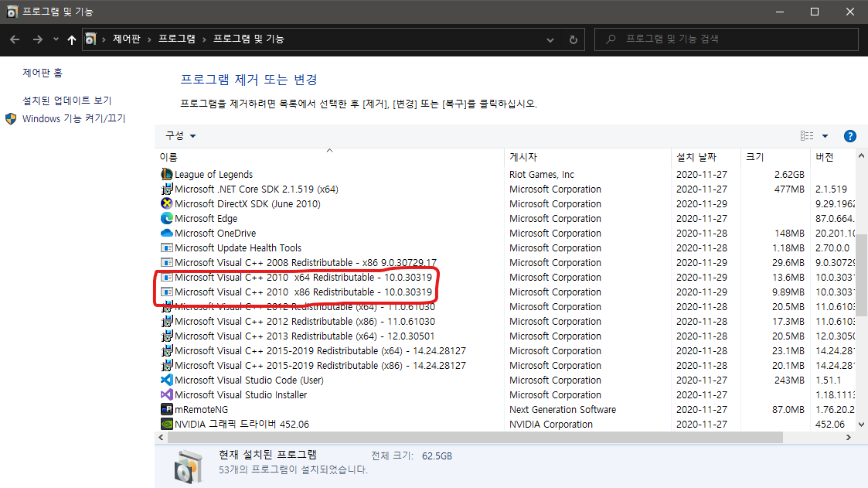Open Windows 기능 켜기/끄기 link

pos(73,118)
